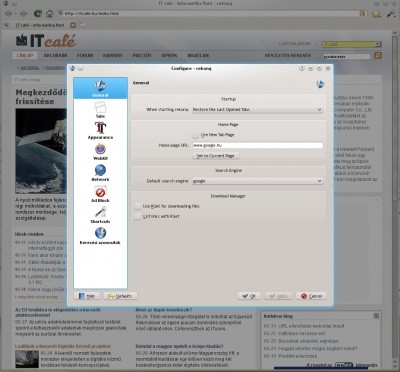This screenshot has width=400, height=372.
Task: Click the Home page URL field
Action: 257,145
